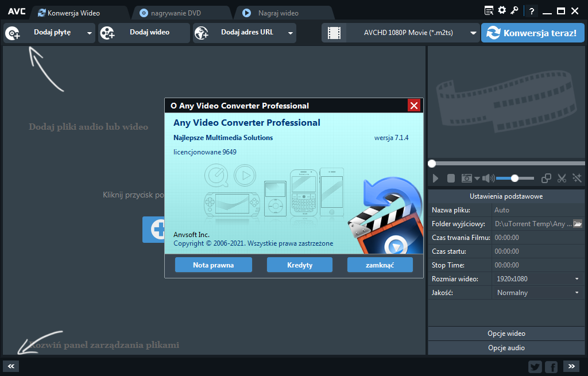Click the Dodaj wideo button
The image size is (588, 376).
[x=144, y=33]
